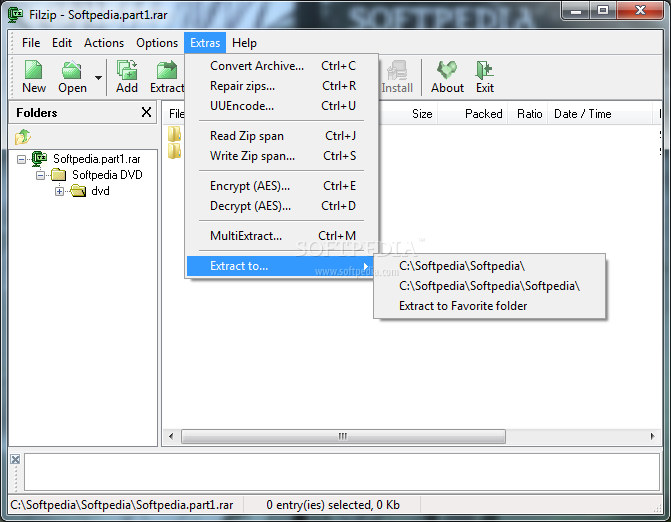Select Read Zip span menu entry
The height and width of the screenshot is (522, 671).
coord(282,136)
